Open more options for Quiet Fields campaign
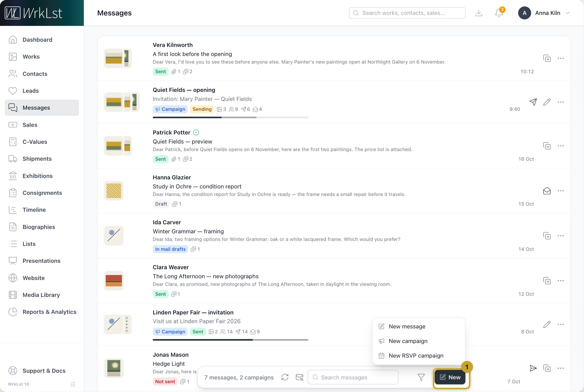 tap(561, 102)
